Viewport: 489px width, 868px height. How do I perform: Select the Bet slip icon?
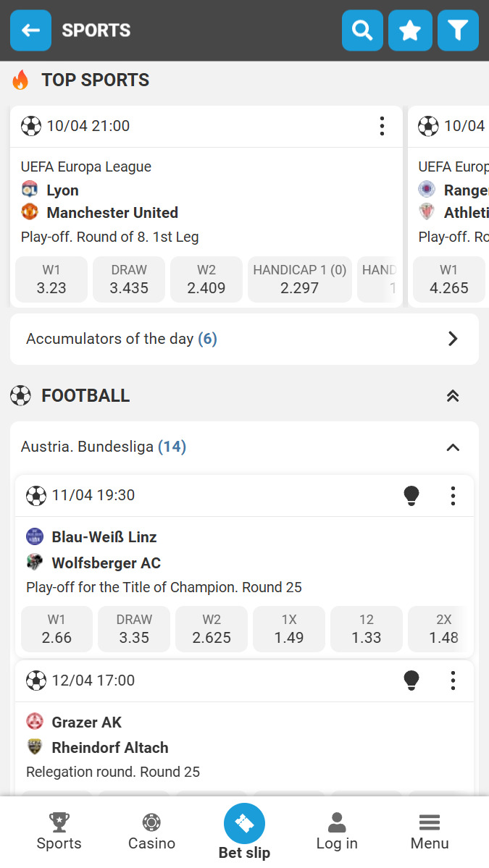(x=244, y=823)
